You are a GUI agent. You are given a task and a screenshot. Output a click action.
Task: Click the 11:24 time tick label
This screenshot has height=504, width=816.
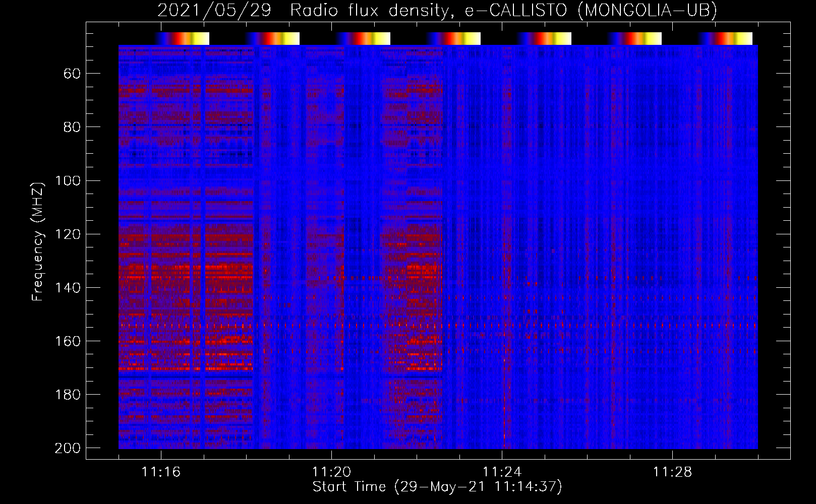pyautogui.click(x=502, y=472)
